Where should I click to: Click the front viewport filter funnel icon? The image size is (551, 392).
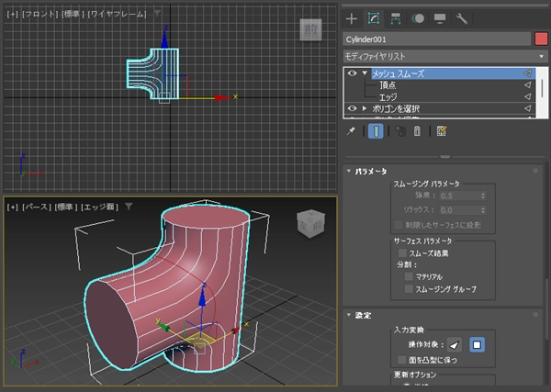point(157,14)
